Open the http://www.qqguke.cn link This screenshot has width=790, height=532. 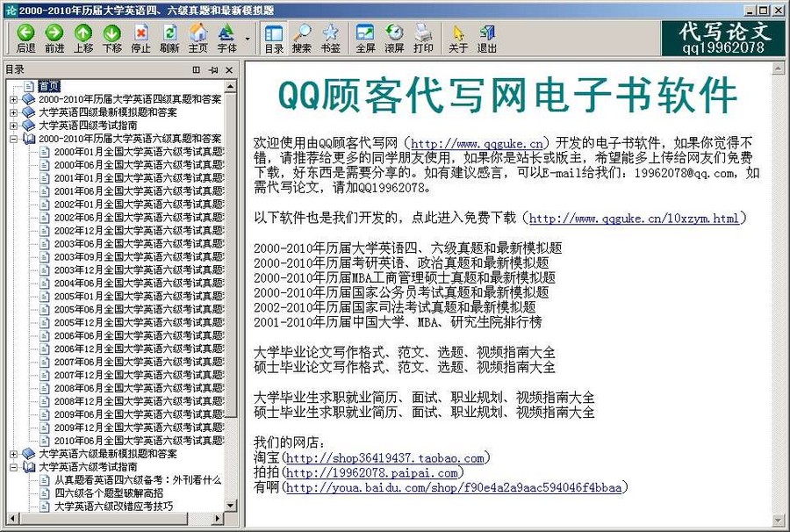tap(478, 144)
